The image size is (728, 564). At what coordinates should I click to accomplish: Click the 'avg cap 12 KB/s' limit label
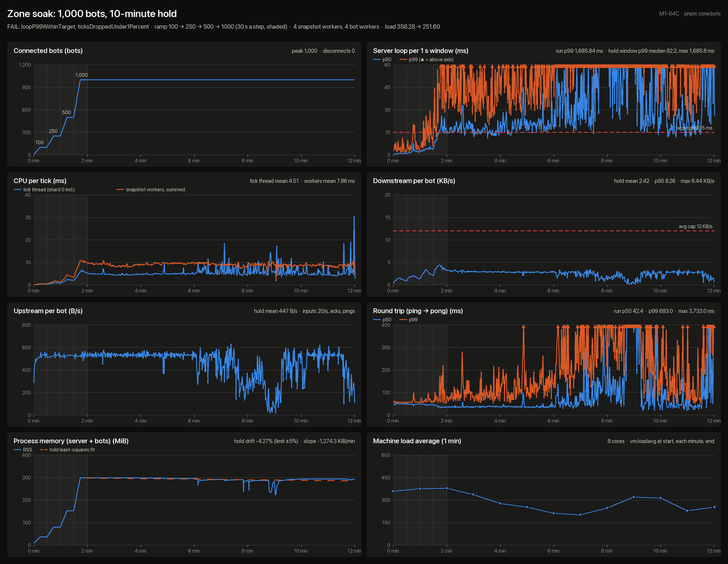[x=696, y=227]
